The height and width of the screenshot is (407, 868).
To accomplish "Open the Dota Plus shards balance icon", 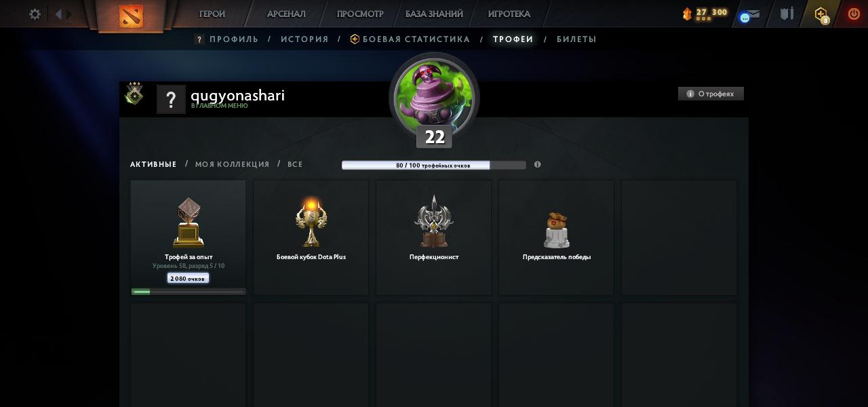I will click(687, 14).
